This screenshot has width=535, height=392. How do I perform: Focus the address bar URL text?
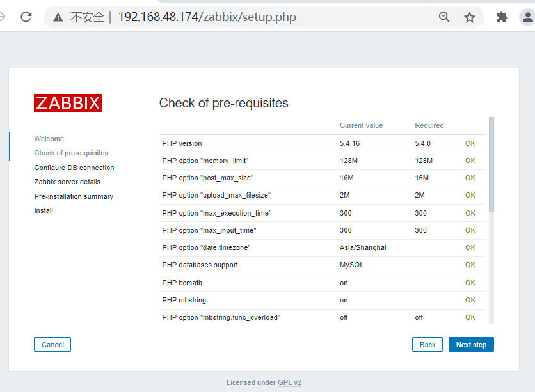[207, 17]
